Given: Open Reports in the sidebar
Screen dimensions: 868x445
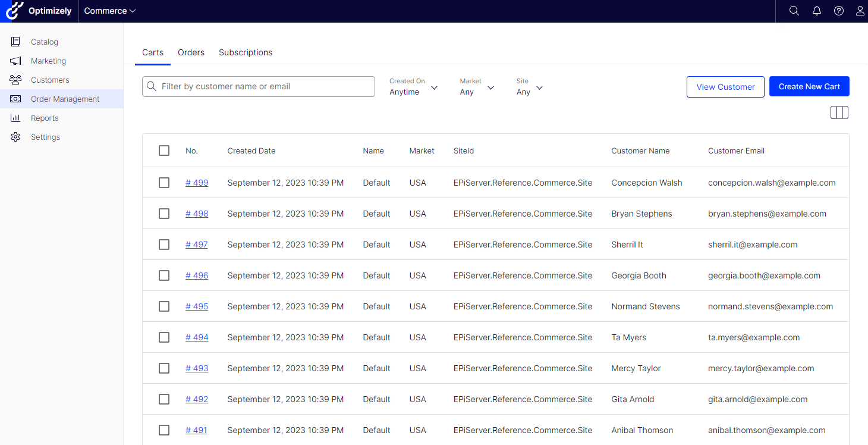Looking at the screenshot, I should point(45,118).
